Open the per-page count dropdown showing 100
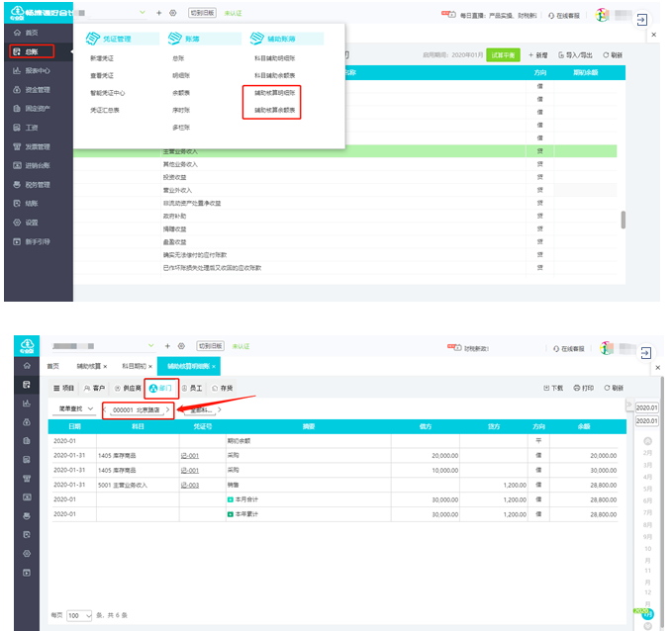Image resolution: width=672 pixels, height=631 pixels. (x=78, y=615)
